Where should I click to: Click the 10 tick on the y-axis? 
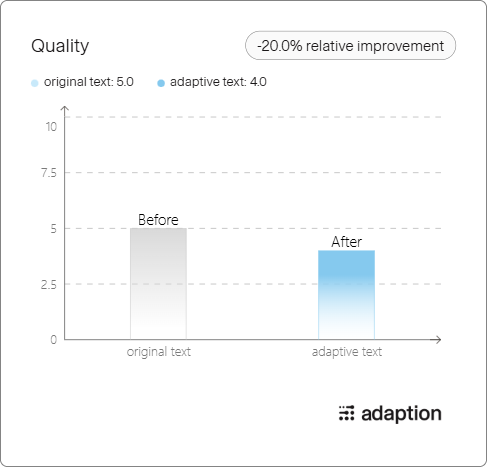(51, 127)
